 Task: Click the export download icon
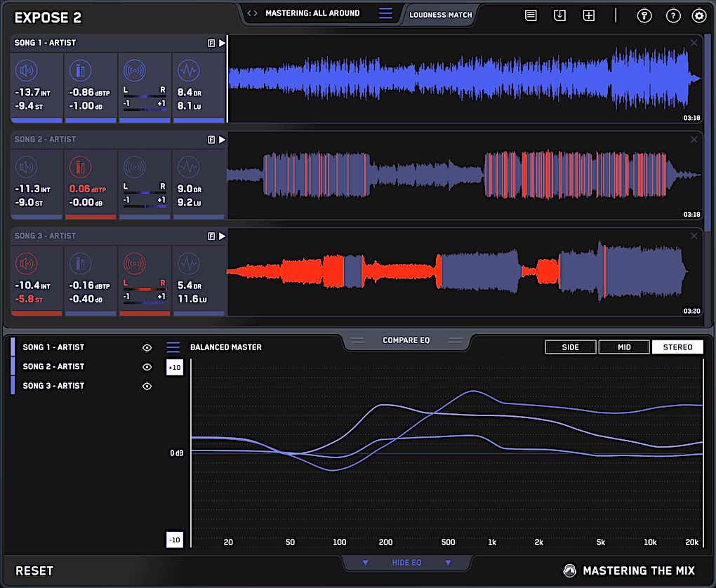[559, 15]
